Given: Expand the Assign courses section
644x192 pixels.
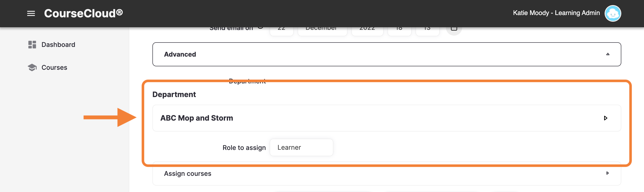Looking at the screenshot, I should click(x=386, y=173).
